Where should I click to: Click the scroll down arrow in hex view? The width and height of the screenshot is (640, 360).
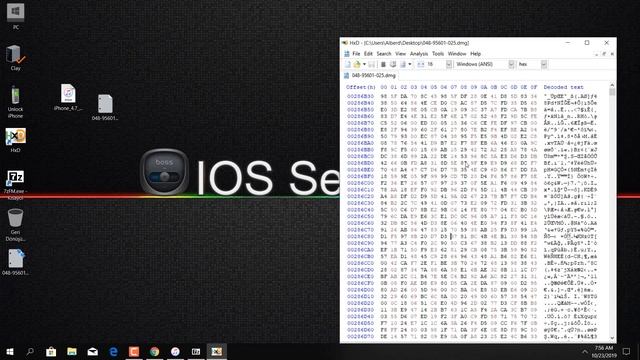(612, 338)
